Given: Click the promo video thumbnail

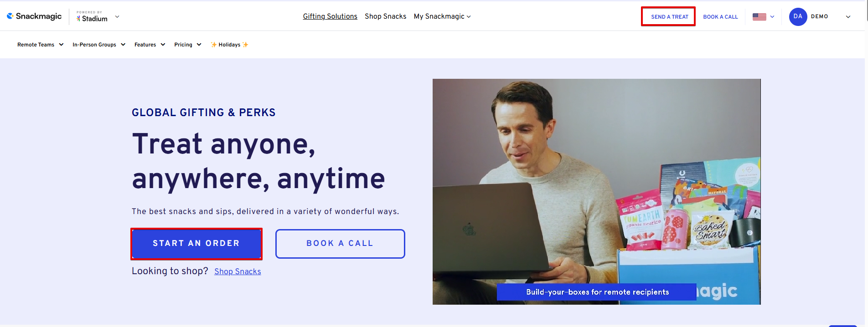Looking at the screenshot, I should coord(596,192).
